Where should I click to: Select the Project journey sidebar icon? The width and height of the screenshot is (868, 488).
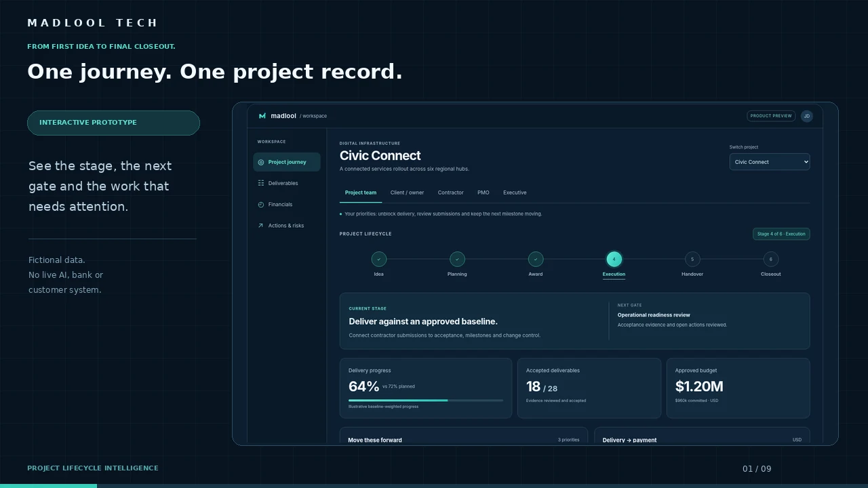pyautogui.click(x=261, y=162)
